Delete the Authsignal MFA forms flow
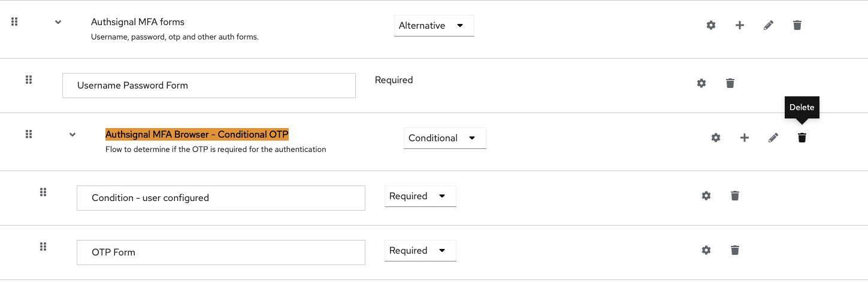 [797, 25]
